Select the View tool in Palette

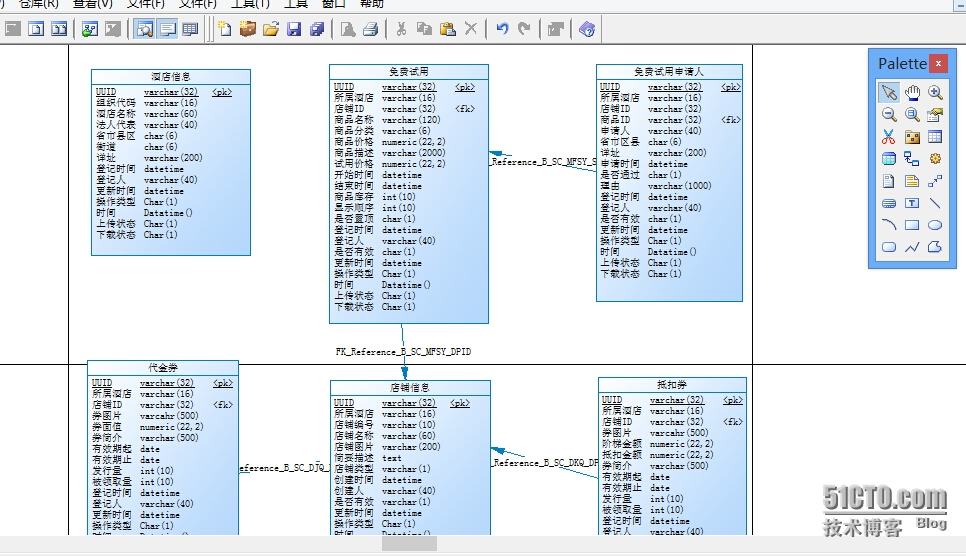tap(888, 159)
